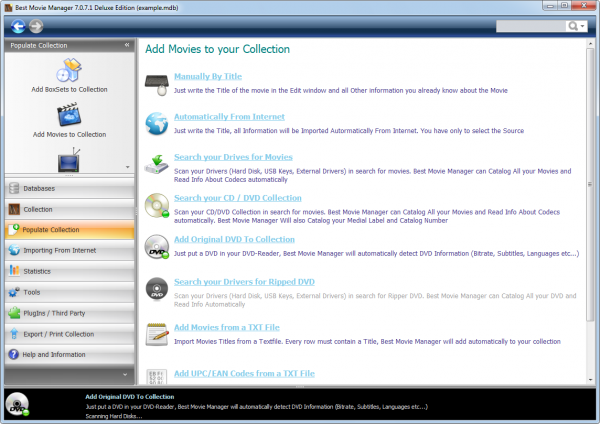Viewport: 600px width, 424px height.
Task: Collapse the Populate Collection panel header
Action: pos(127,45)
